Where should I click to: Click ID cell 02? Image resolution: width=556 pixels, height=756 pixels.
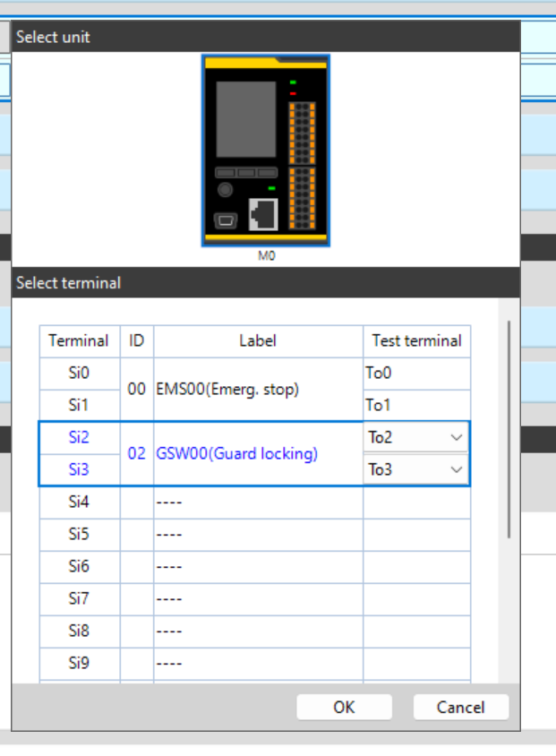pos(137,453)
